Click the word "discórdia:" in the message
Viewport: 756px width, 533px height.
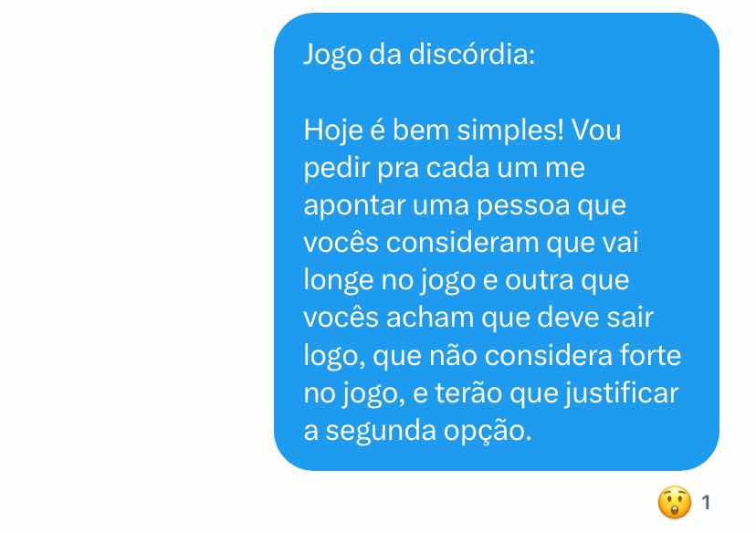tap(472, 54)
